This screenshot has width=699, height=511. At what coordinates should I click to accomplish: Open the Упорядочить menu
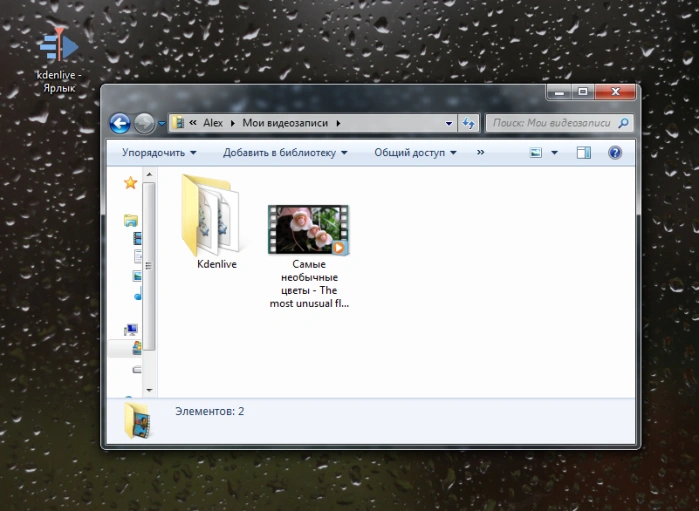click(159, 152)
